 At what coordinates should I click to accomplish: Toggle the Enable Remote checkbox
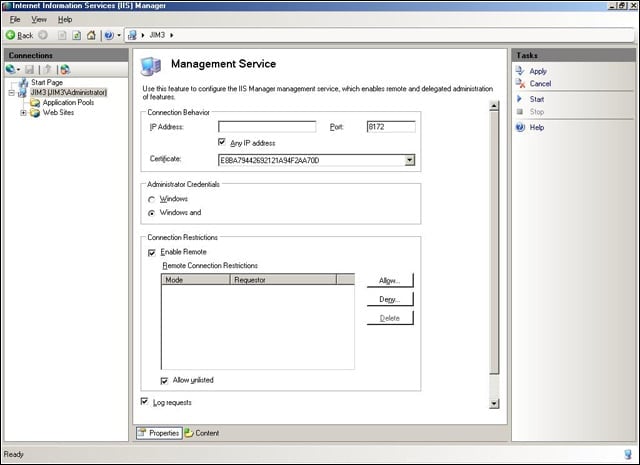pos(152,253)
